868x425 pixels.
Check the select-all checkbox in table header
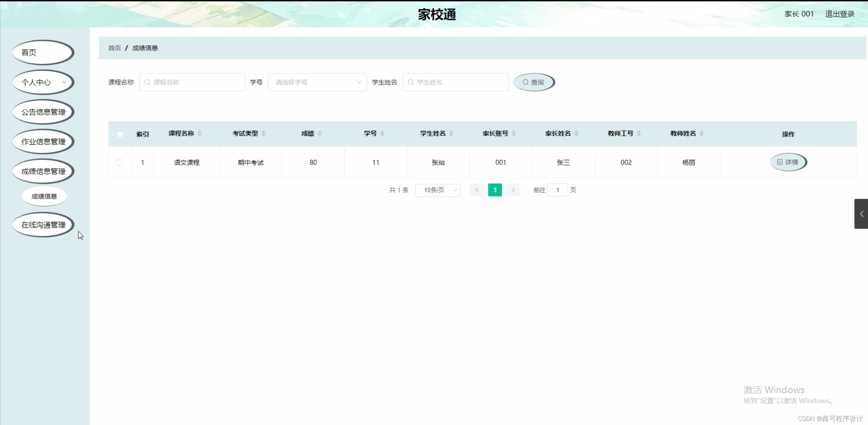point(119,134)
